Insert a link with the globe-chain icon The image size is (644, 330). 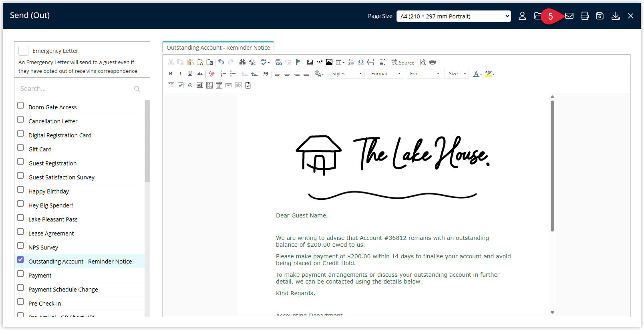279,62
